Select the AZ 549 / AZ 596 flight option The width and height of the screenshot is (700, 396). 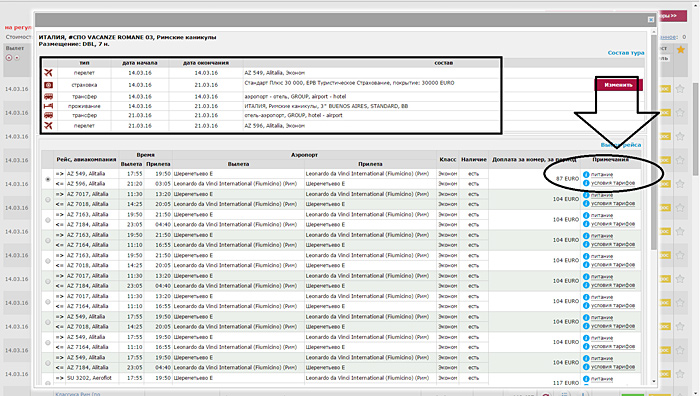coord(48,179)
